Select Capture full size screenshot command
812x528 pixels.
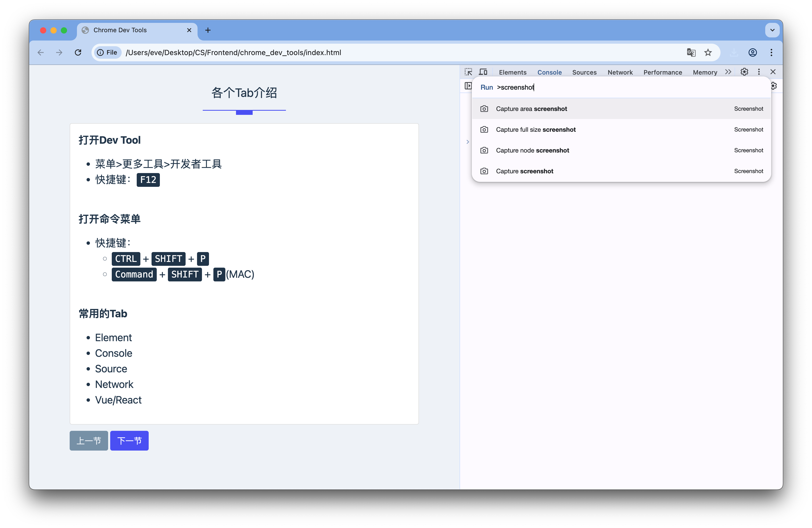click(x=536, y=130)
